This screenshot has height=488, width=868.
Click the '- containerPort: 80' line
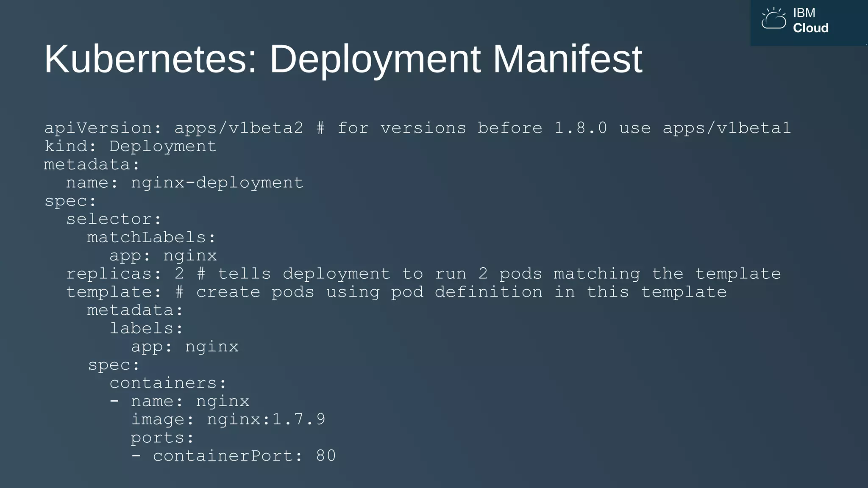point(234,456)
